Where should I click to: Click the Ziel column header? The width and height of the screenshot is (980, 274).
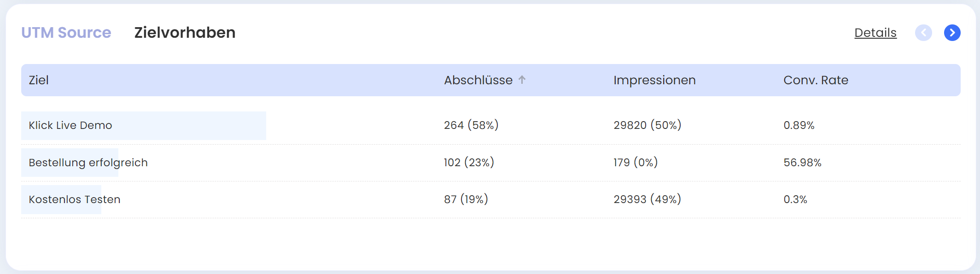(39, 80)
